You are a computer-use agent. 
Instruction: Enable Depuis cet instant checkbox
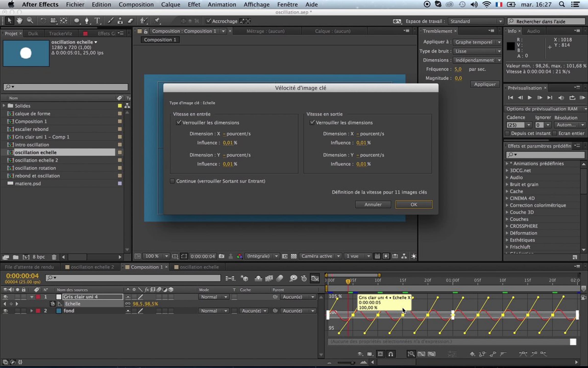(507, 133)
